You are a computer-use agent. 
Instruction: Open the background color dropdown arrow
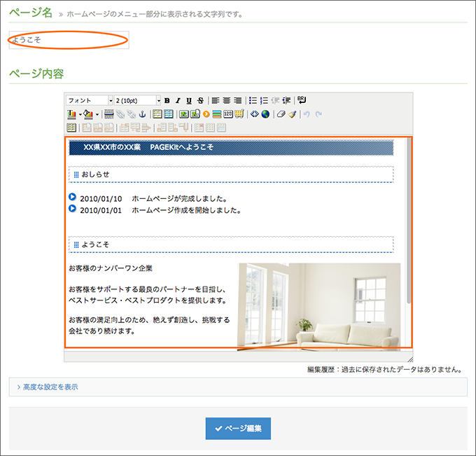coord(97,115)
